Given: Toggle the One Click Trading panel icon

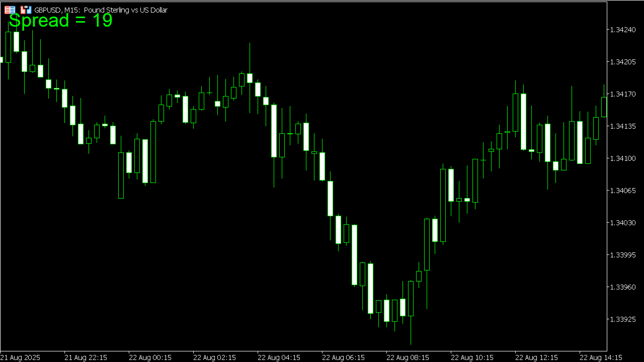Looking at the screenshot, I should [26, 10].
